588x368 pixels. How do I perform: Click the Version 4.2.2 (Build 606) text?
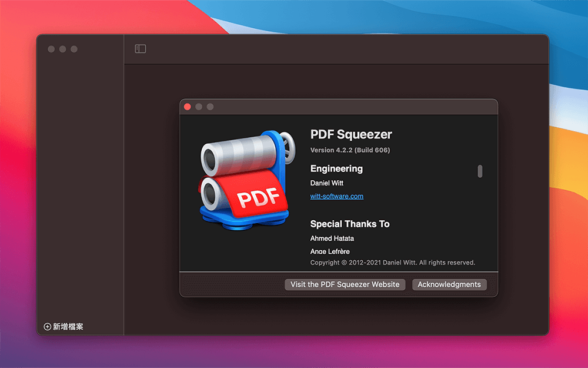coord(350,150)
